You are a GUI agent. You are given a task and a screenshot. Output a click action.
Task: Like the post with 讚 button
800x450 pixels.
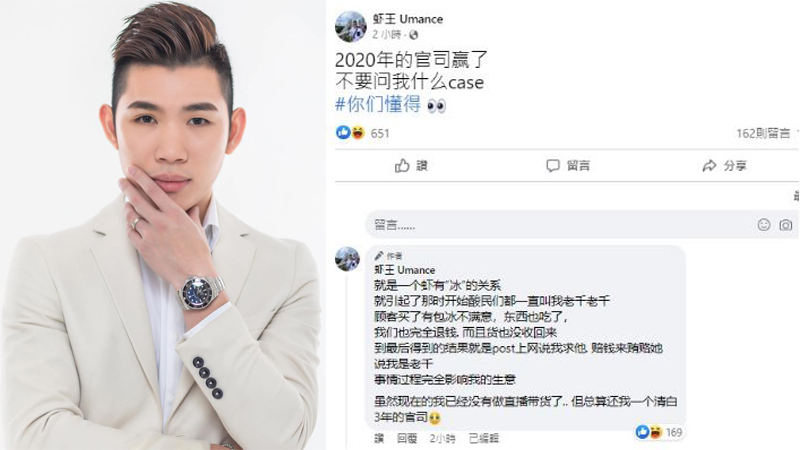pyautogui.click(x=411, y=165)
